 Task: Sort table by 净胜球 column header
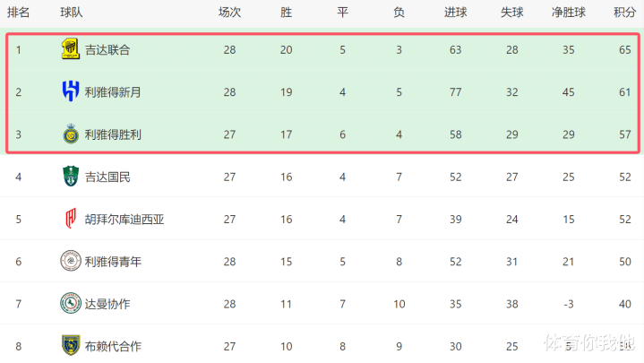[569, 13]
